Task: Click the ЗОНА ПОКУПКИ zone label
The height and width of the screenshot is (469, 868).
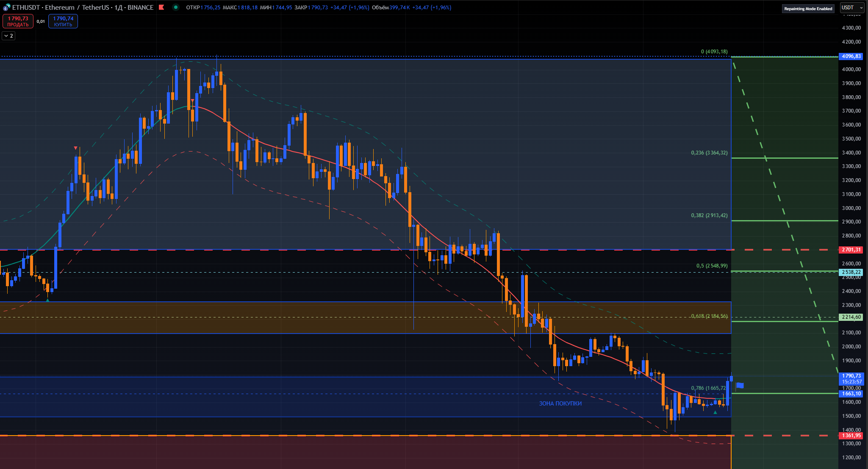Action: [x=560, y=403]
